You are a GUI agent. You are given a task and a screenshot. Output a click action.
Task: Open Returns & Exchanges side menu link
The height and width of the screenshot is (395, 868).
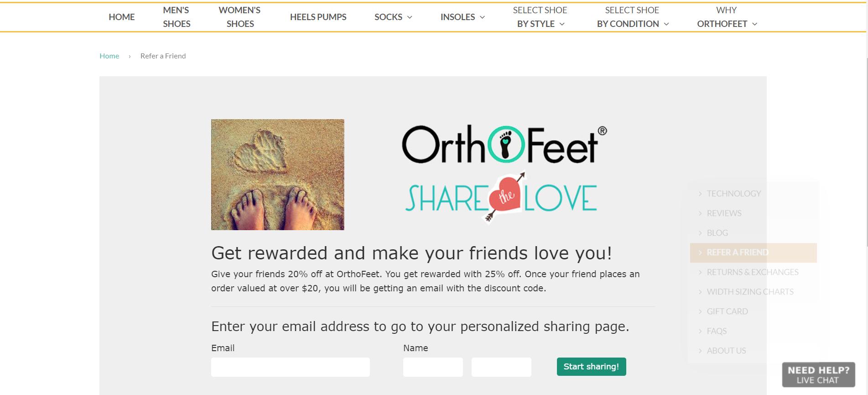pos(752,272)
